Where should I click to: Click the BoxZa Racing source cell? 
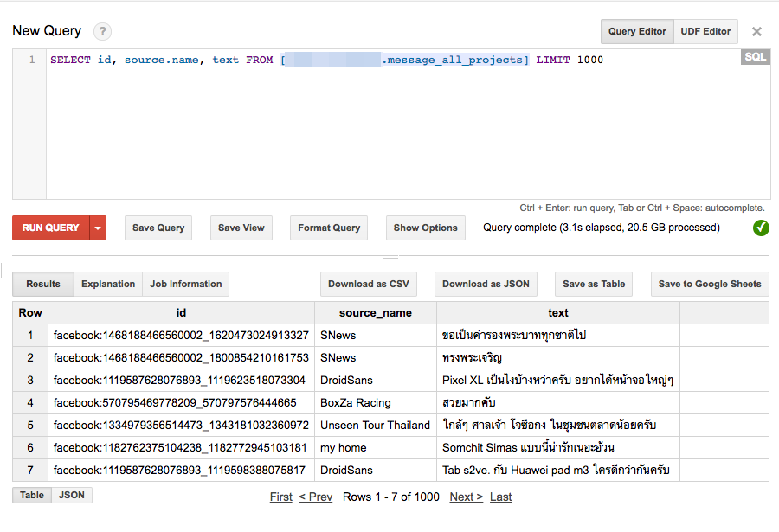(376, 403)
